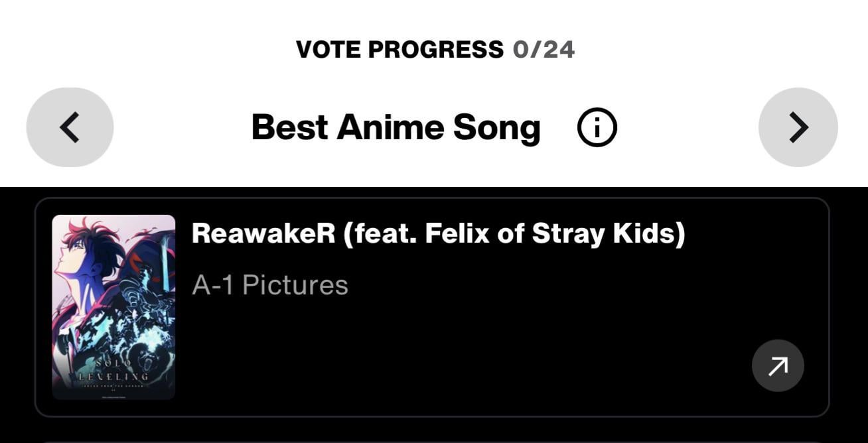The image size is (868, 443).
Task: Click the A-1 Pictures studio name
Action: 270,285
